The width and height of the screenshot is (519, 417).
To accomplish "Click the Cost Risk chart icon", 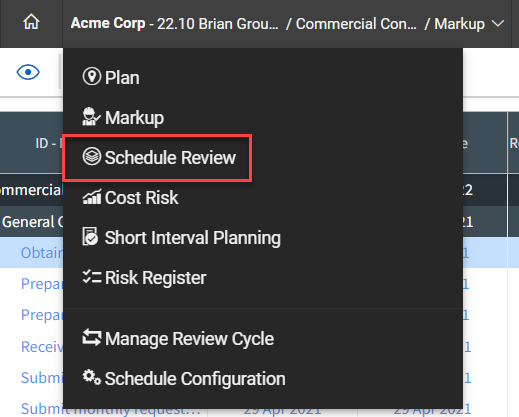I will (x=91, y=197).
